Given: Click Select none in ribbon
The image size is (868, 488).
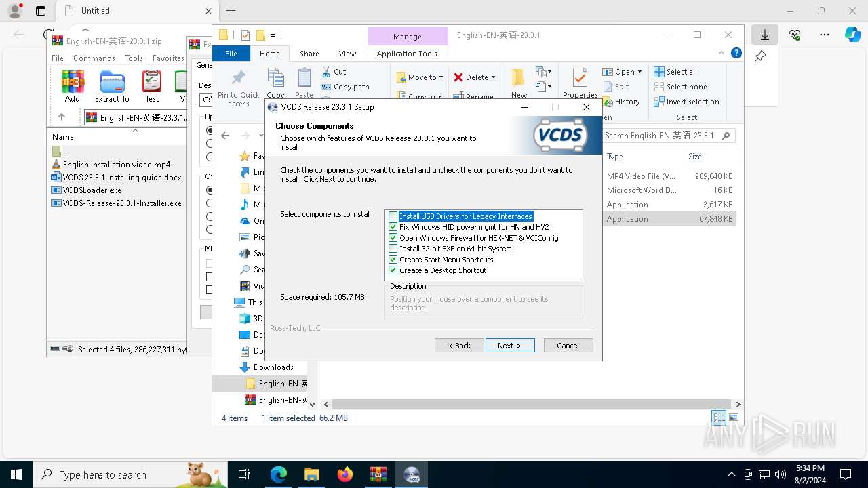Looking at the screenshot, I should pyautogui.click(x=680, y=87).
